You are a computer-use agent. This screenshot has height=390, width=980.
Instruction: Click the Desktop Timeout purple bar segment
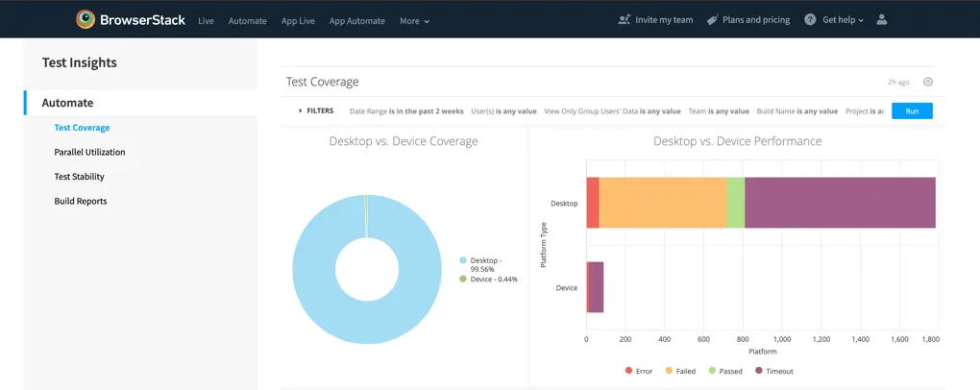[840, 203]
